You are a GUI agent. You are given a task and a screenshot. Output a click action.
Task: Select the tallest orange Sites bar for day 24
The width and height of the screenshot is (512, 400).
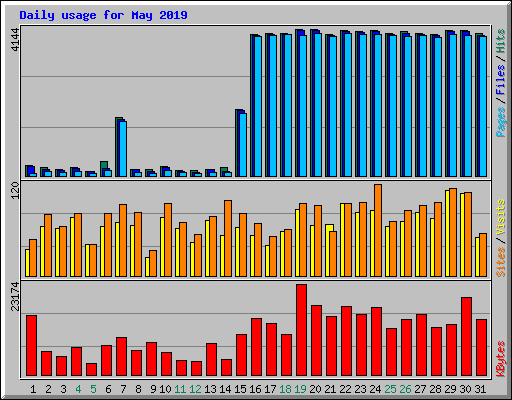pos(378,230)
